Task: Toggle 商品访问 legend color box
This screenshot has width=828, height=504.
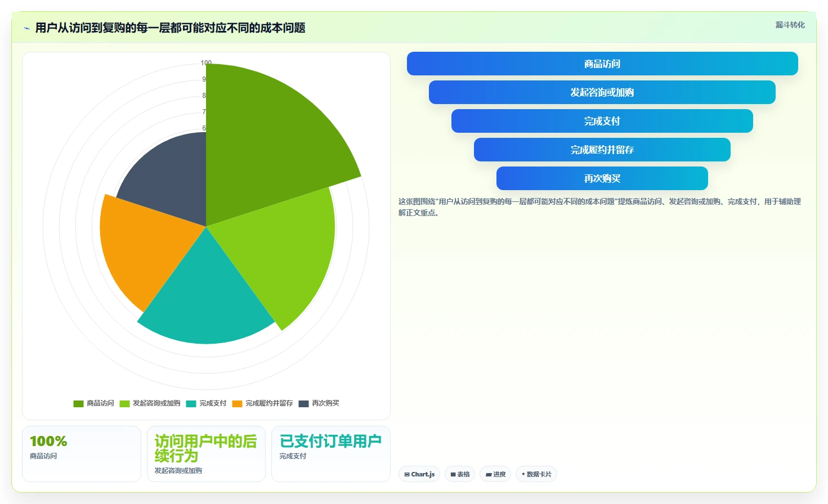Action: tap(78, 403)
